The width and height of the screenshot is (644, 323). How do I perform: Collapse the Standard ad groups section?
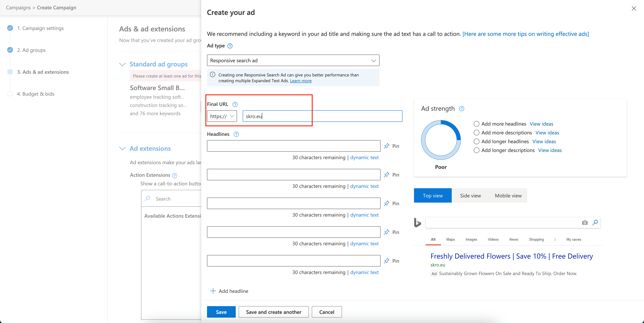tap(122, 64)
